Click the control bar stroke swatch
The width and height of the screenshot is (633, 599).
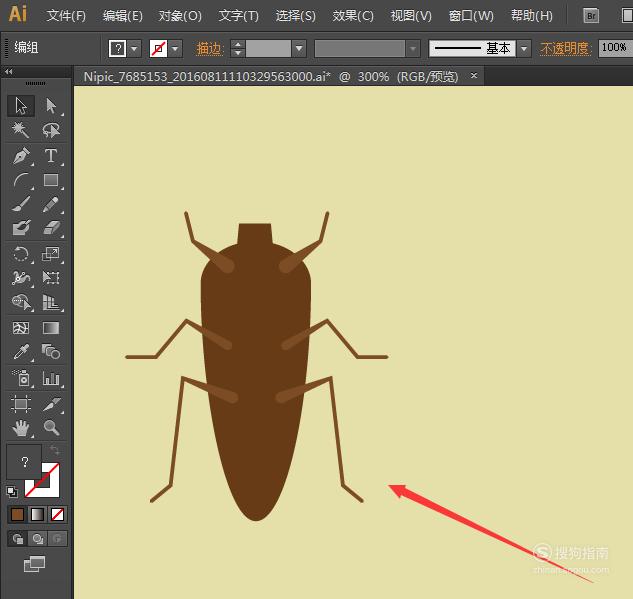pos(158,48)
